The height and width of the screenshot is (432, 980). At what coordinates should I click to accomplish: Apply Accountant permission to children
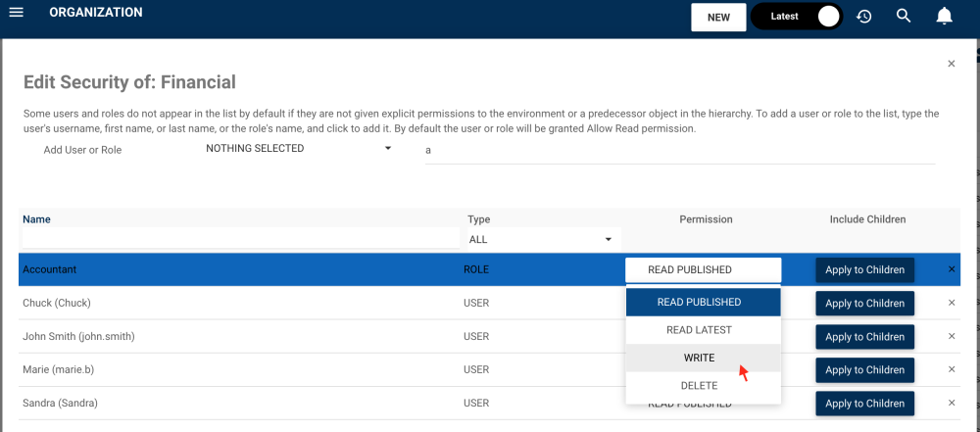point(865,270)
